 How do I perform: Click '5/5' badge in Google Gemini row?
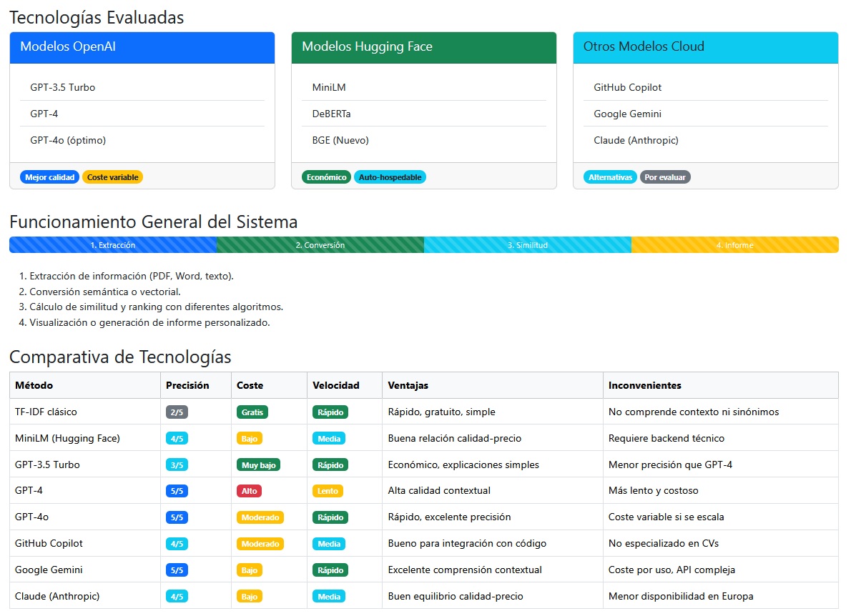(177, 570)
